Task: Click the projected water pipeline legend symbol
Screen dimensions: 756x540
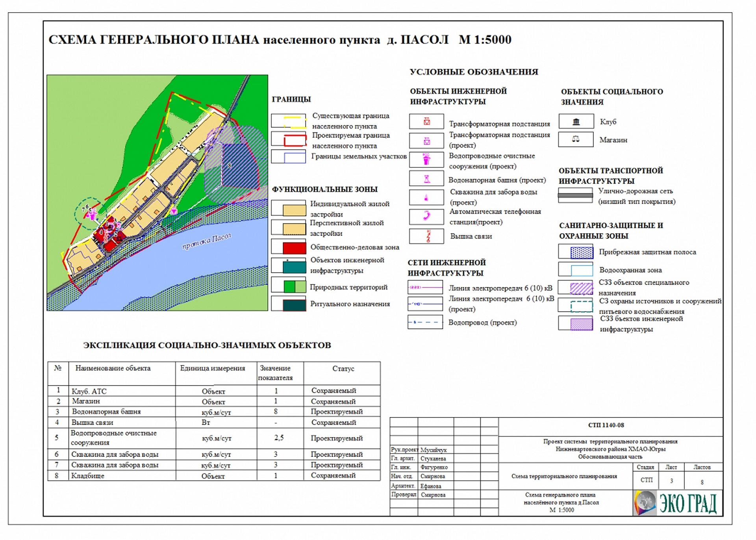Action: 425,322
